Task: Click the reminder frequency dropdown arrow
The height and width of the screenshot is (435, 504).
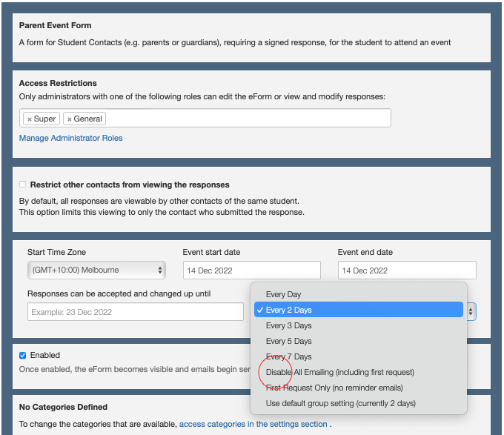Action: 471,312
